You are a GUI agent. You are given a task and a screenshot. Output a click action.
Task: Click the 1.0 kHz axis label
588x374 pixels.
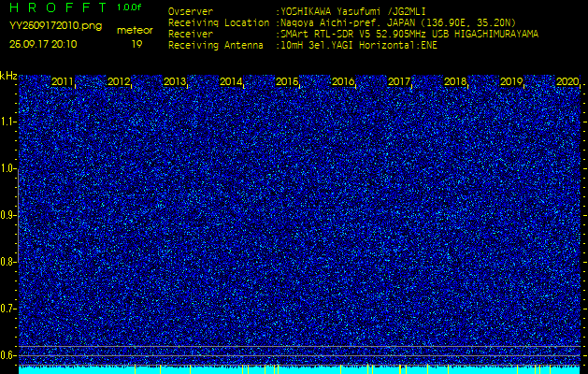pos(7,169)
